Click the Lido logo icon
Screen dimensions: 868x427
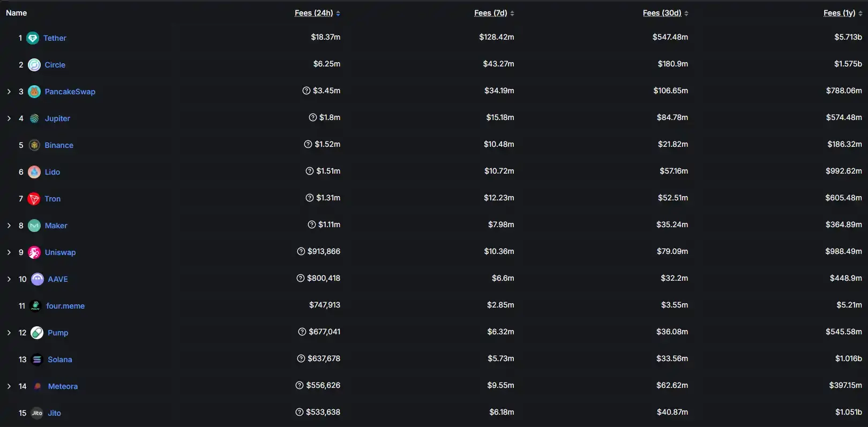coord(34,172)
